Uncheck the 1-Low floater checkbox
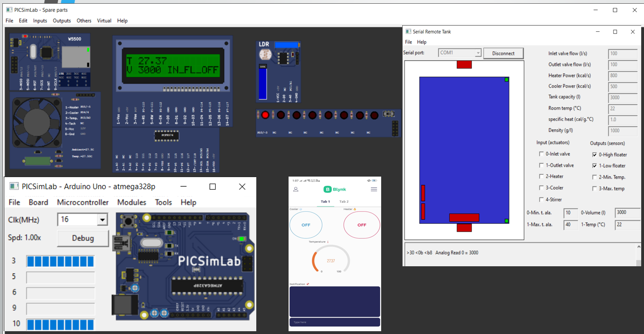The image size is (644, 334). coord(594,165)
